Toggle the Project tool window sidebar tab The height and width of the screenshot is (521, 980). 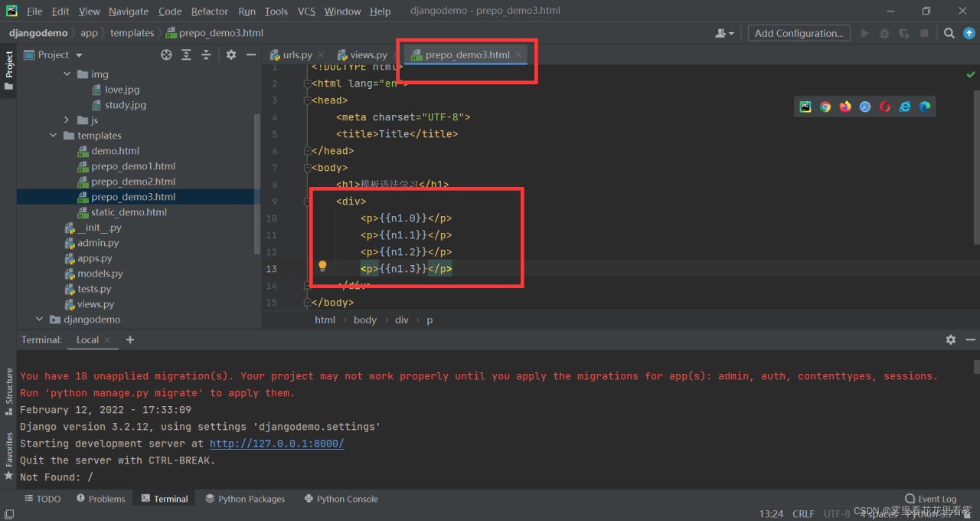pos(9,70)
